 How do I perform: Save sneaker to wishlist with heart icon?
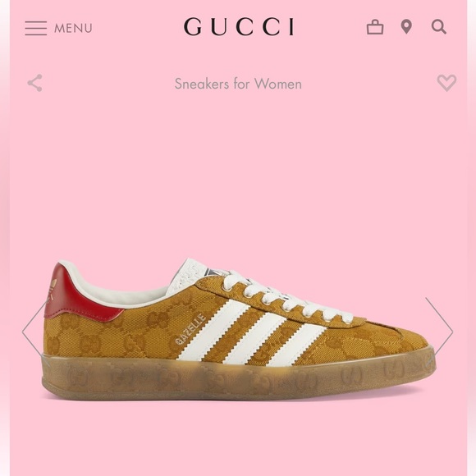pyautogui.click(x=446, y=83)
